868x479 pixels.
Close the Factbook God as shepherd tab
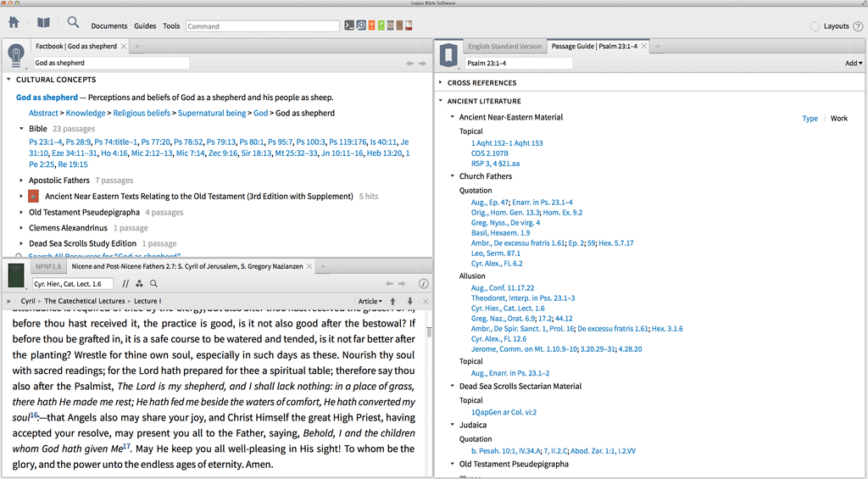[124, 47]
